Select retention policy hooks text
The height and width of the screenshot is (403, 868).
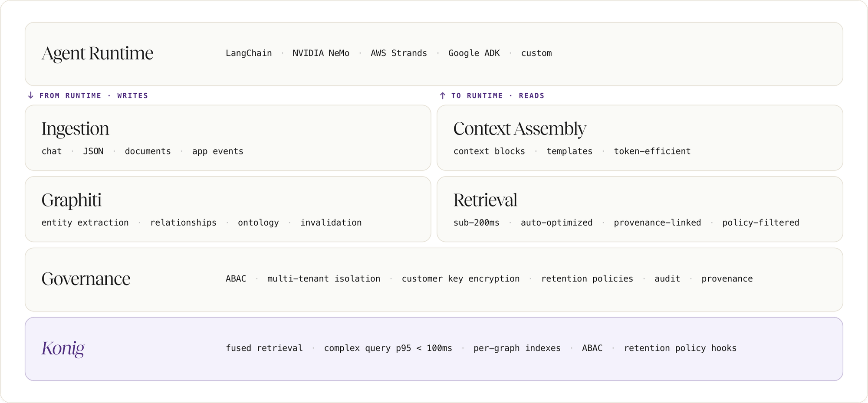click(680, 348)
